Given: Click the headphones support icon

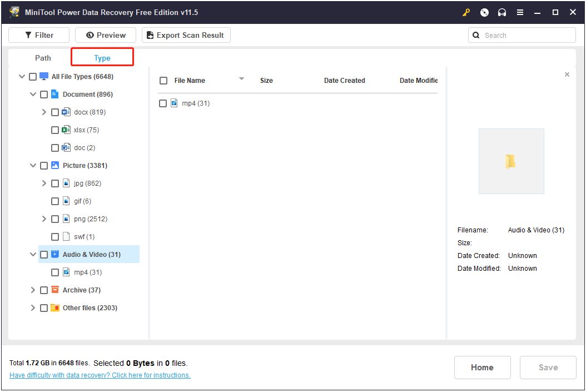Looking at the screenshot, I should pyautogui.click(x=502, y=12).
